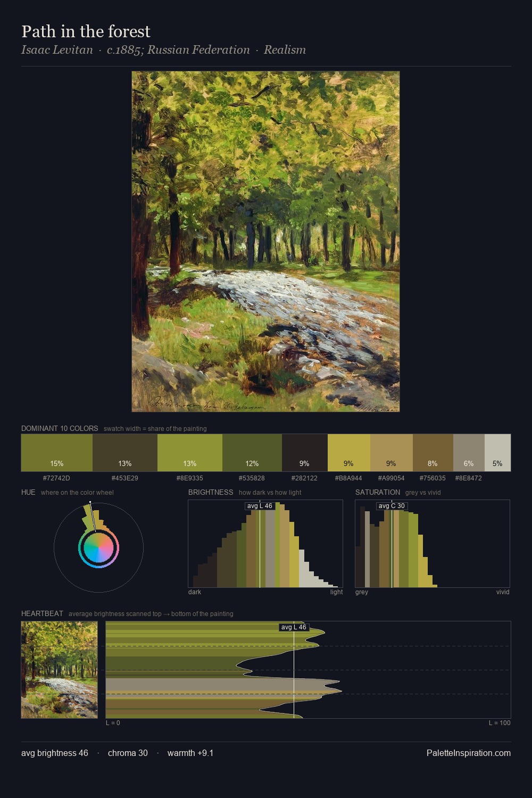This screenshot has height=798, width=532.
Task: Pick the tan 9% swatch above #A99054
Action: (392, 453)
